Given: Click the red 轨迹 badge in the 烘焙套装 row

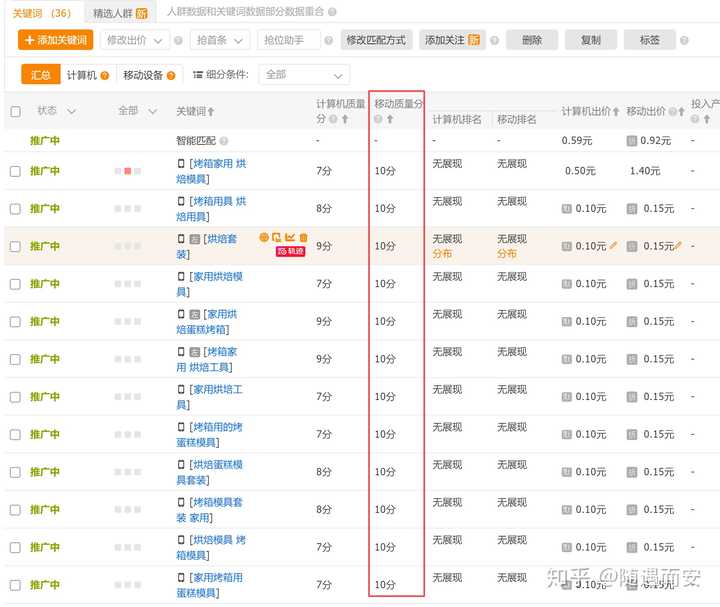Looking at the screenshot, I should pos(290,251).
